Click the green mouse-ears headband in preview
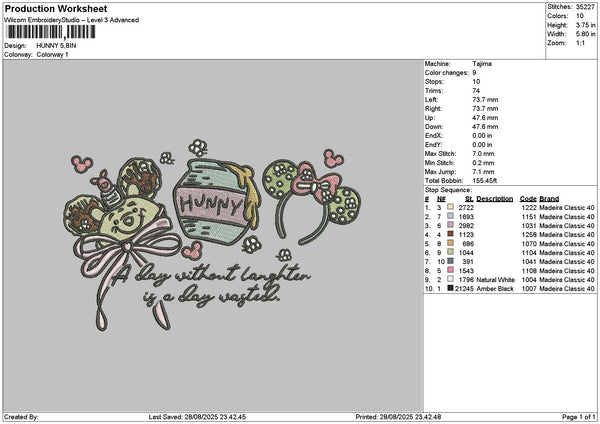 coord(311,202)
